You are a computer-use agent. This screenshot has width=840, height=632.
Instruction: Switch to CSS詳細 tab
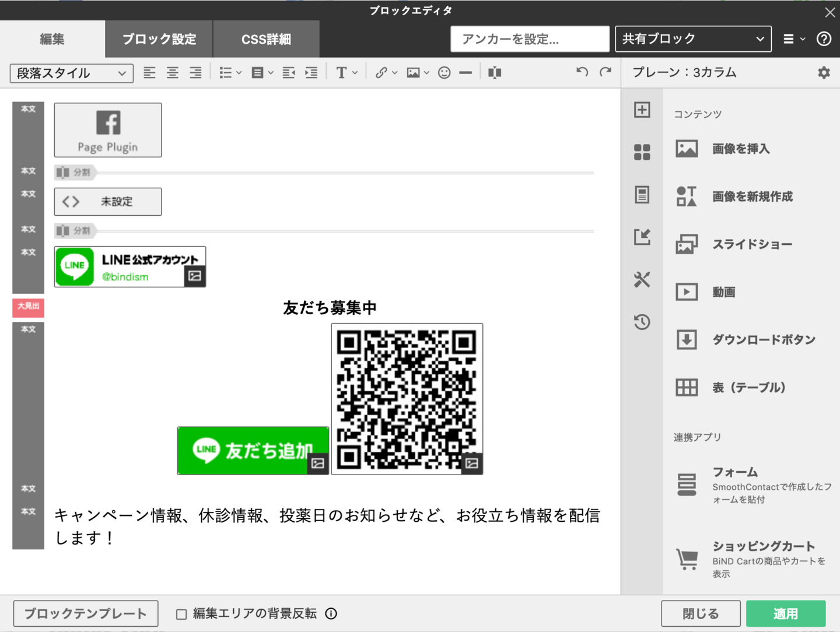pos(266,39)
